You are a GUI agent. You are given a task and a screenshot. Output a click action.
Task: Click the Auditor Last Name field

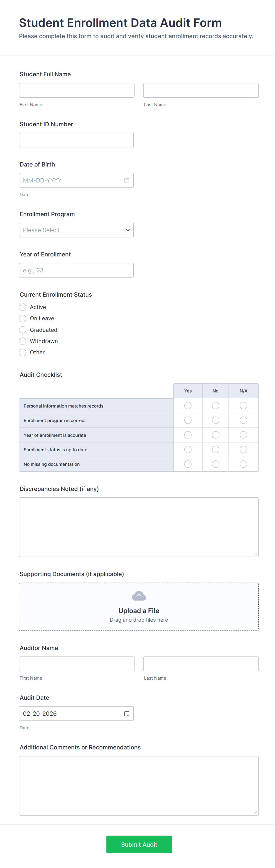click(x=201, y=663)
